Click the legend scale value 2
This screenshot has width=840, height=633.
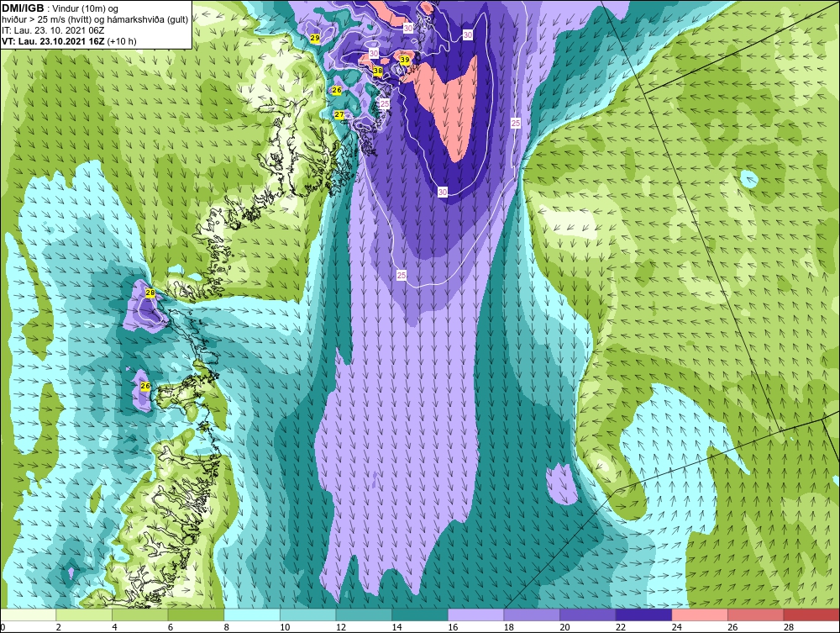(59, 627)
